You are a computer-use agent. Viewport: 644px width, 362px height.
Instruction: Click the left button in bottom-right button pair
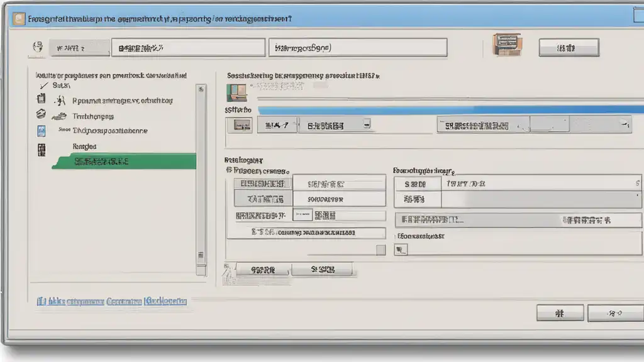560,313
